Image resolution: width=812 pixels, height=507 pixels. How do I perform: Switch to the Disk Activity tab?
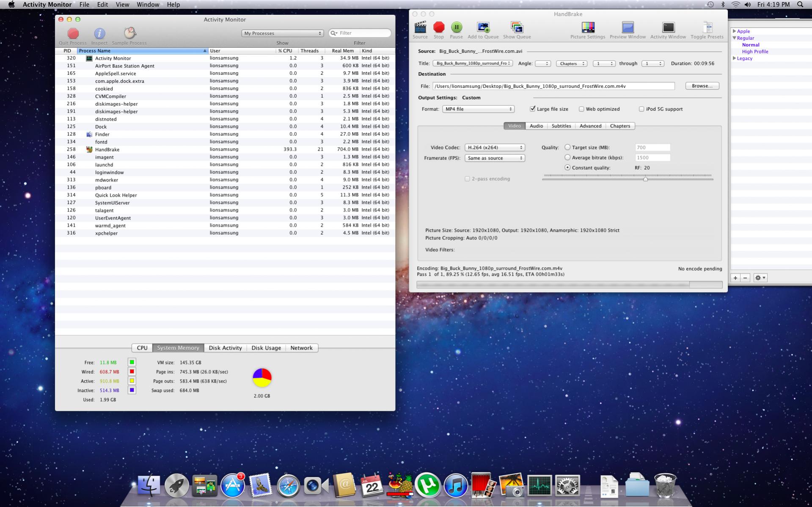click(x=225, y=348)
